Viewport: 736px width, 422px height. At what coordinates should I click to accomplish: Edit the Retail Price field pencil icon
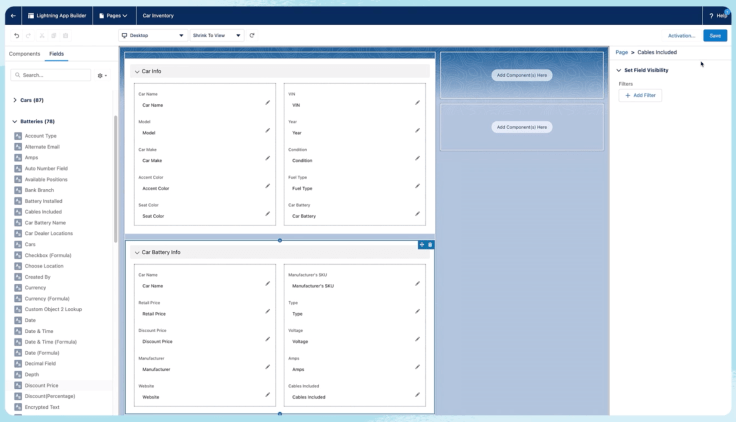pos(268,311)
